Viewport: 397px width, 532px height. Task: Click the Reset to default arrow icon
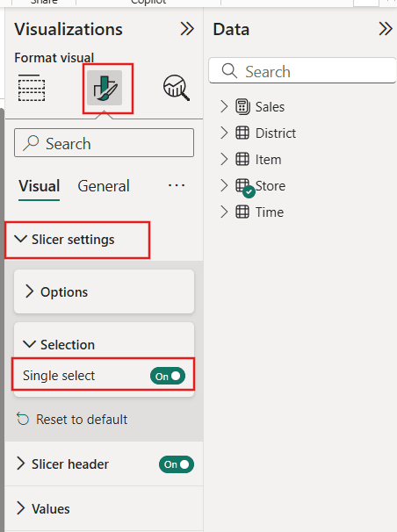coord(23,419)
